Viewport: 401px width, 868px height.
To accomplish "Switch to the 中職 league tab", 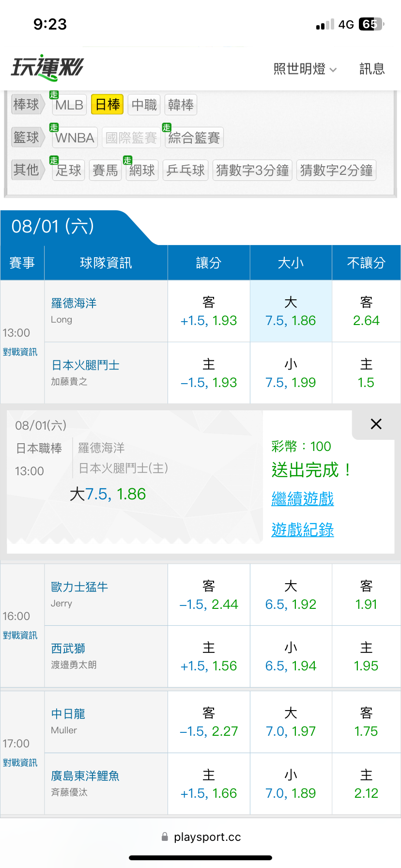I will pos(144,105).
